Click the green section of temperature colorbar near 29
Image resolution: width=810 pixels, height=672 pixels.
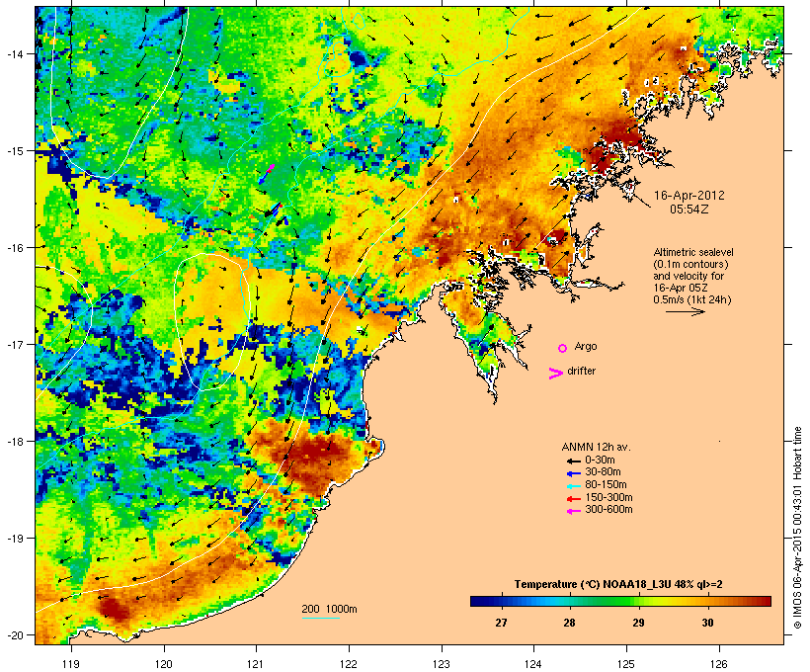(627, 601)
